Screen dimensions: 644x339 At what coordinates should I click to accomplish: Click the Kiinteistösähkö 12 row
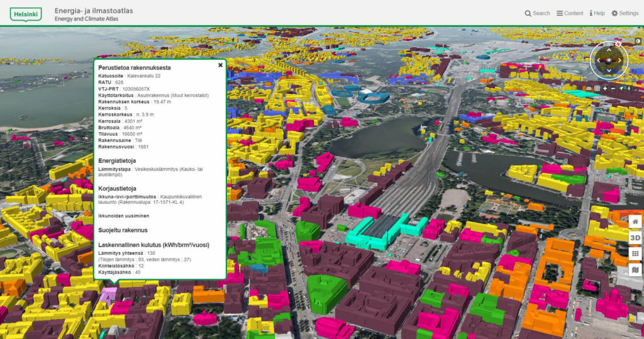(121, 266)
